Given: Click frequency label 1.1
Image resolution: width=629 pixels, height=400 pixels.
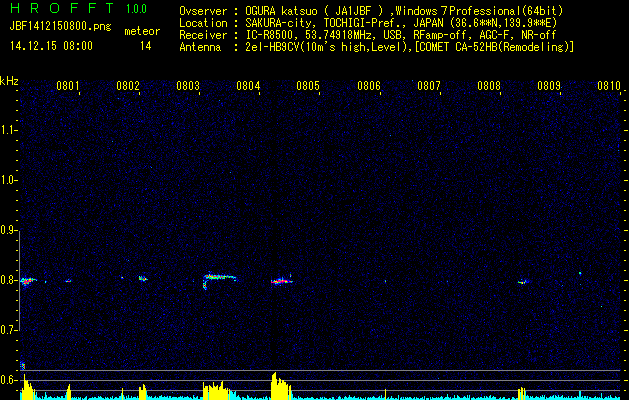Looking at the screenshot, I should pyautogui.click(x=9, y=130).
